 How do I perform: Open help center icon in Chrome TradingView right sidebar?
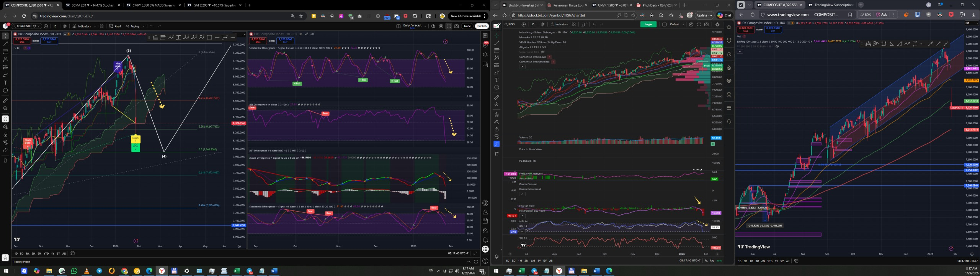pyautogui.click(x=485, y=261)
